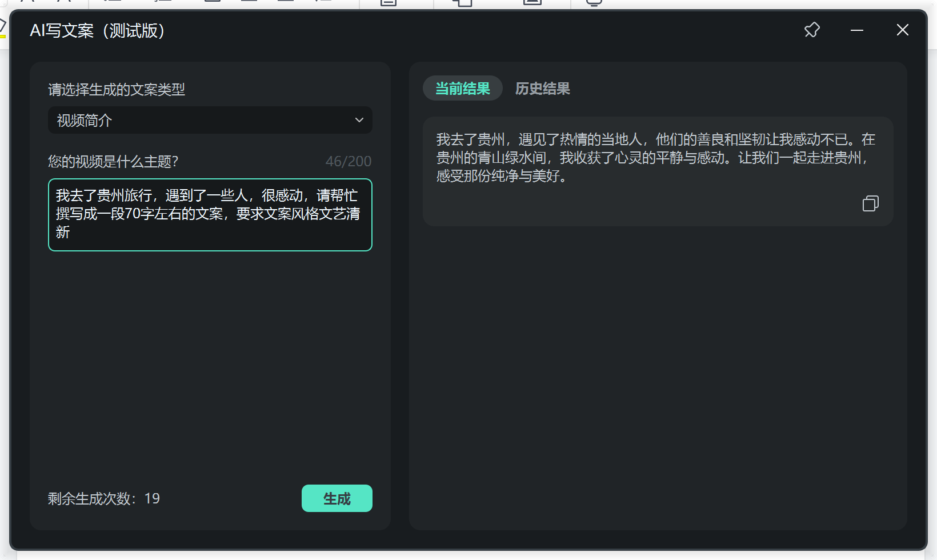937x560 pixels.
Task: Select the 当前结果 tab
Action: click(x=462, y=88)
